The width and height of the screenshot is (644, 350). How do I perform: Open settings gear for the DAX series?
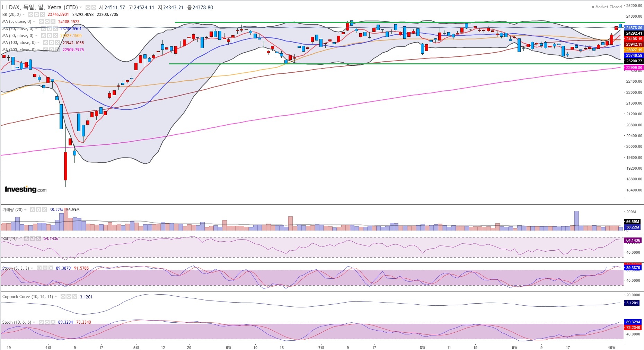point(94,7)
